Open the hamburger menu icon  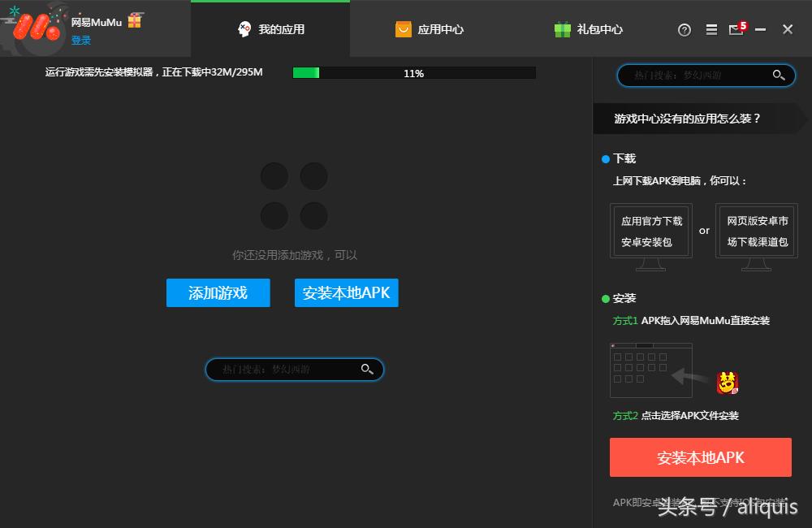[711, 29]
